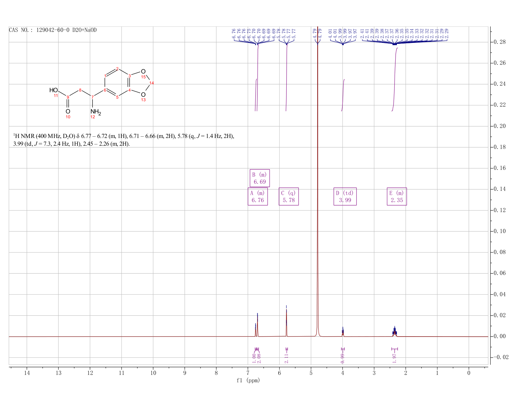Image resolution: width=532 pixels, height=411 pixels.
Task: Click the C (q) 5.78 multiplet box
Action: (x=289, y=196)
